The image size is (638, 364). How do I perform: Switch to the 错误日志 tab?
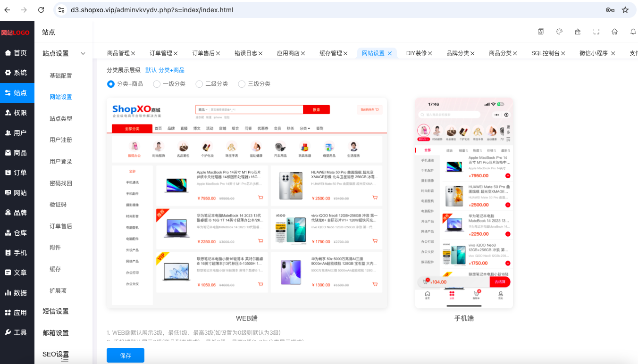tap(246, 53)
